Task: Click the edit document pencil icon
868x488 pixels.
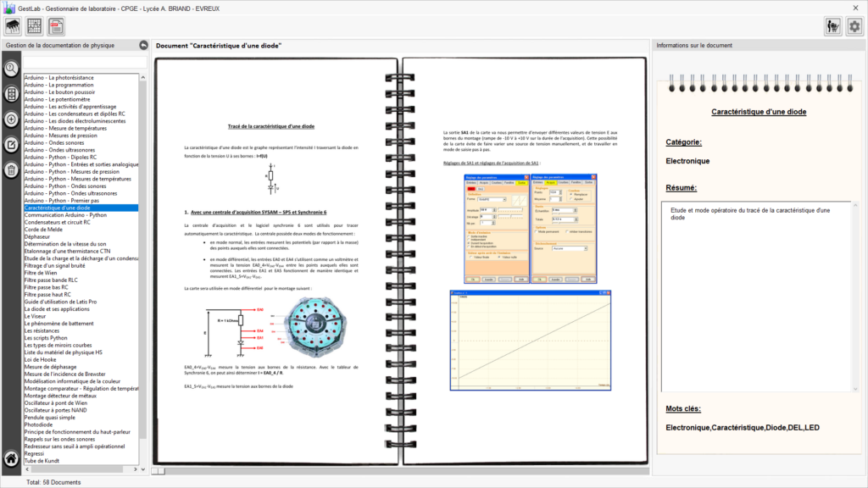Action: [x=12, y=145]
